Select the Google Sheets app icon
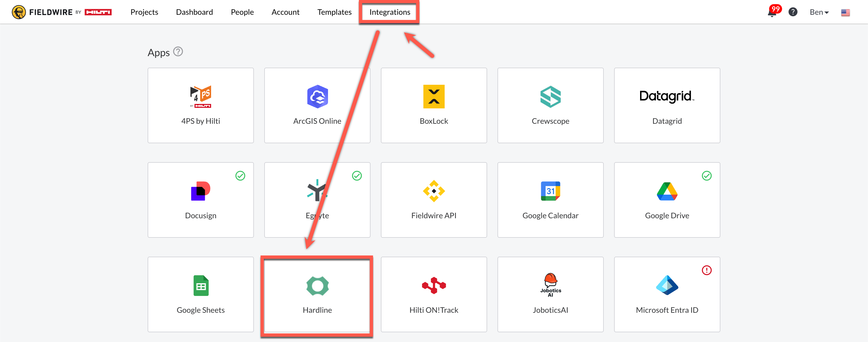868x342 pixels. pyautogui.click(x=201, y=286)
